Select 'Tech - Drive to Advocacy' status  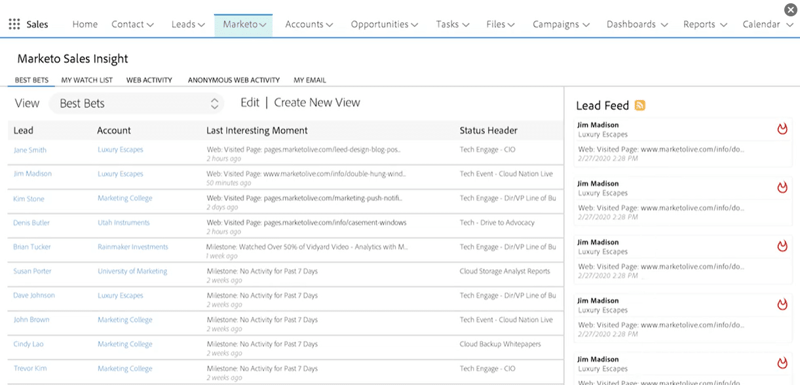click(x=497, y=223)
